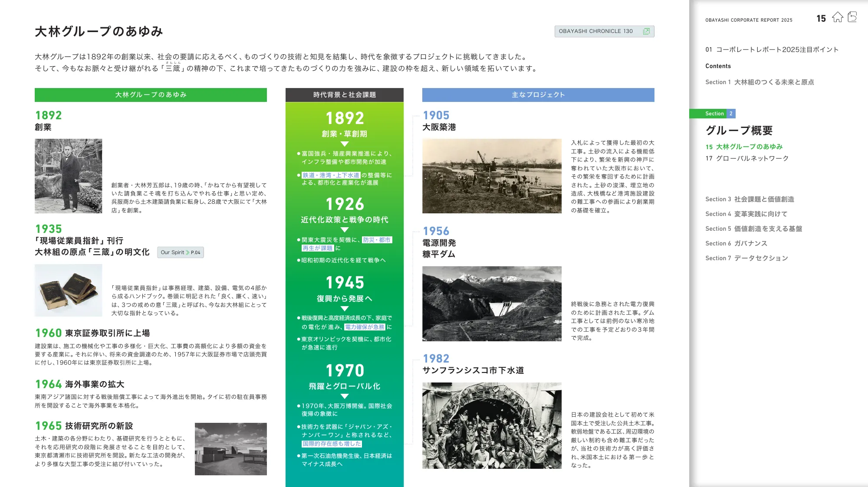Open Section 6 ガバナンス
Viewport: 868px width, 487px height.
tap(736, 243)
